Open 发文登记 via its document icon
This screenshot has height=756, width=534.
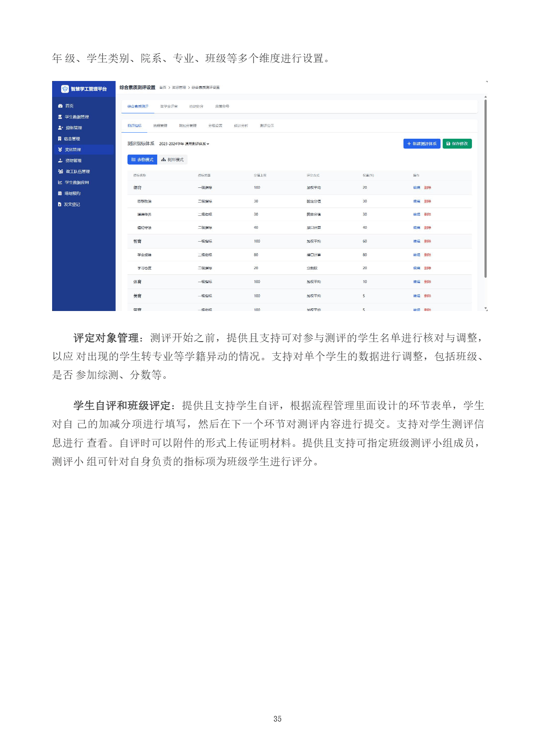coord(60,204)
